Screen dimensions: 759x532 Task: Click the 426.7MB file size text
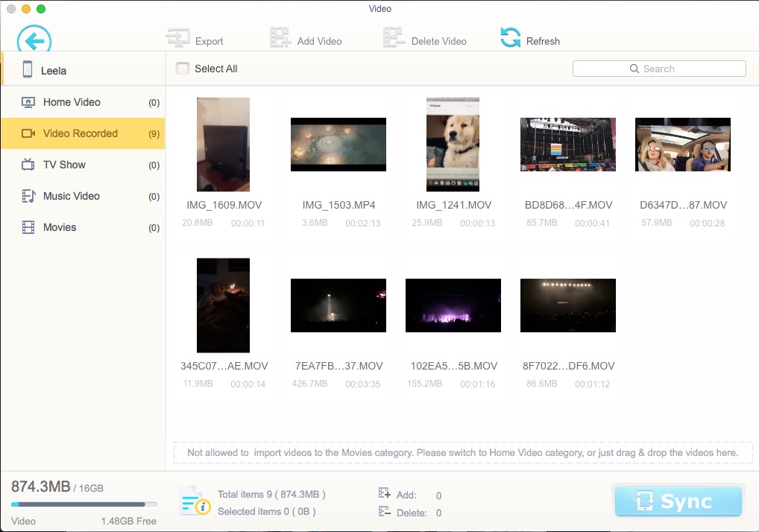[x=310, y=384]
